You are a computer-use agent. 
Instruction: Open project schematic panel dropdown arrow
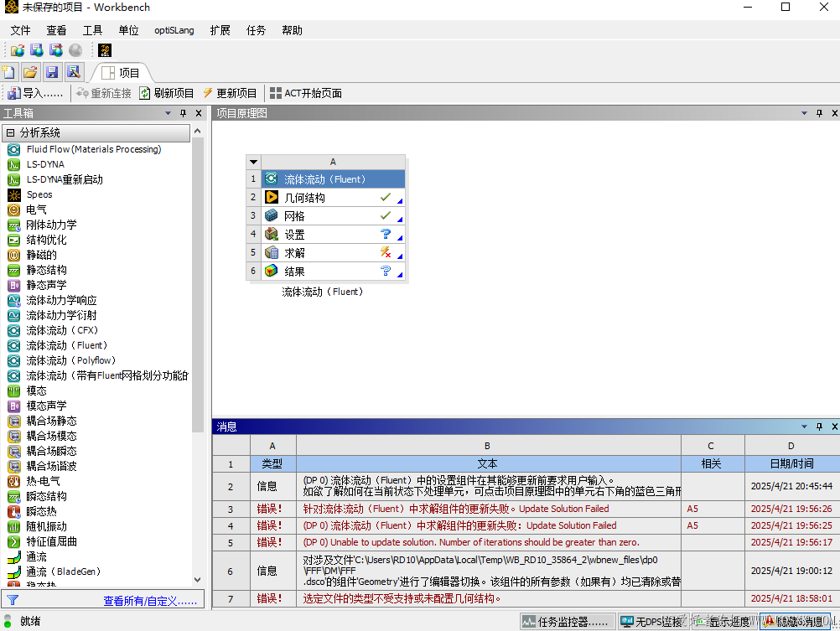pos(804,113)
